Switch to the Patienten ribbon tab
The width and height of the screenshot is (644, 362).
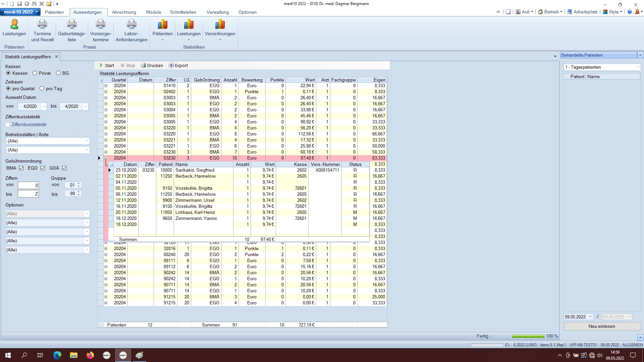54,12
